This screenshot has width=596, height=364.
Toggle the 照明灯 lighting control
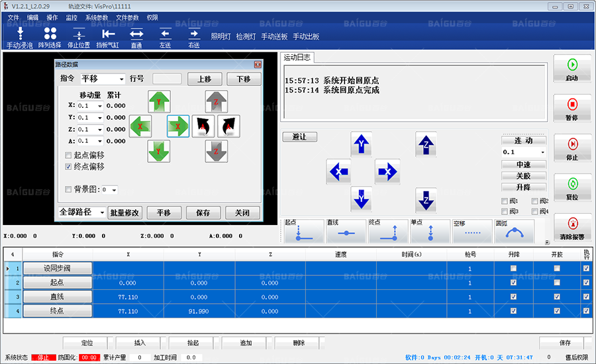pyautogui.click(x=221, y=36)
